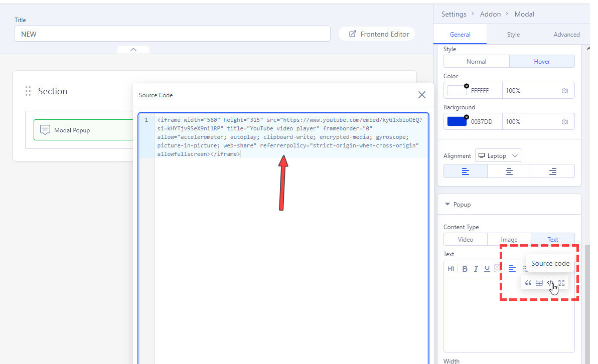Click the fullscreen expand icon in text toolbar
The height and width of the screenshot is (364, 598).
tap(561, 283)
